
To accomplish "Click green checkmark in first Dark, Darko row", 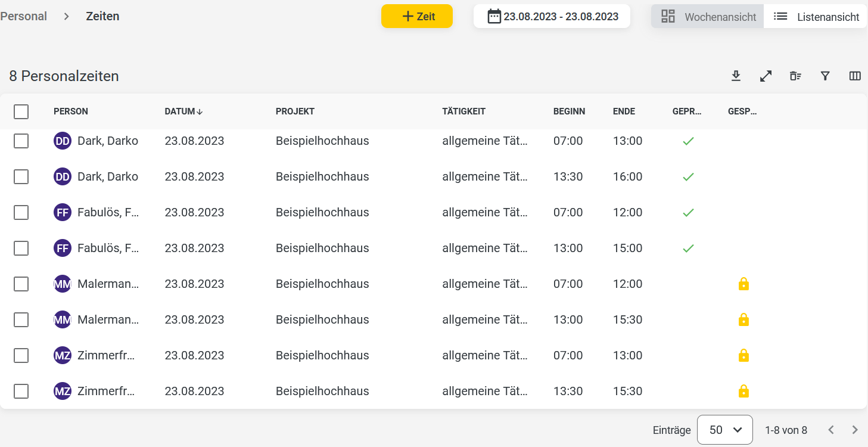I will click(688, 141).
